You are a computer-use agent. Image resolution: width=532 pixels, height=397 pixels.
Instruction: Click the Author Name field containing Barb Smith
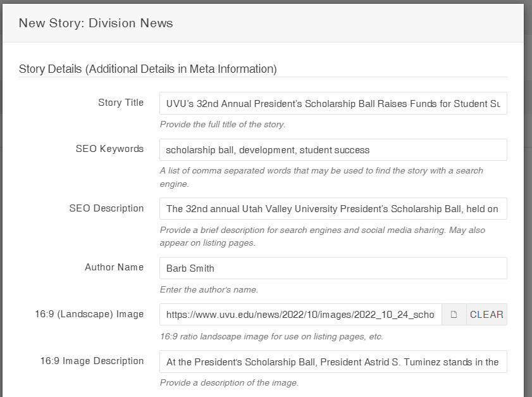(x=333, y=268)
